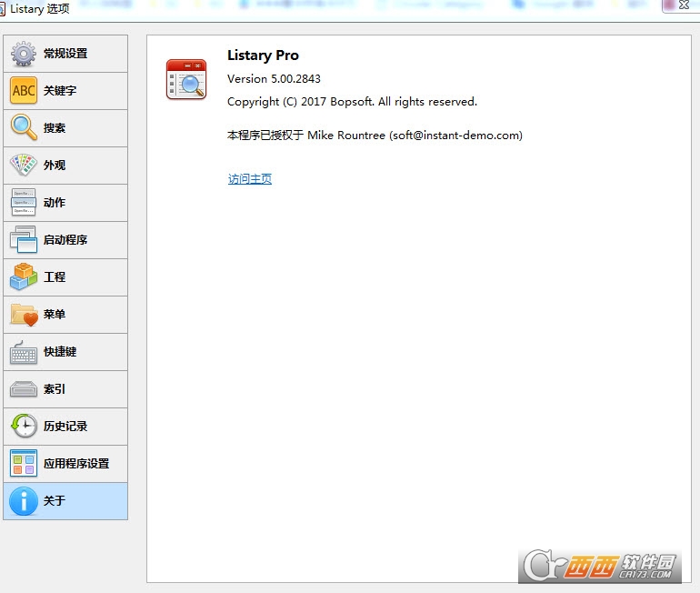Go to 应用程序设置 page

pos(65,464)
